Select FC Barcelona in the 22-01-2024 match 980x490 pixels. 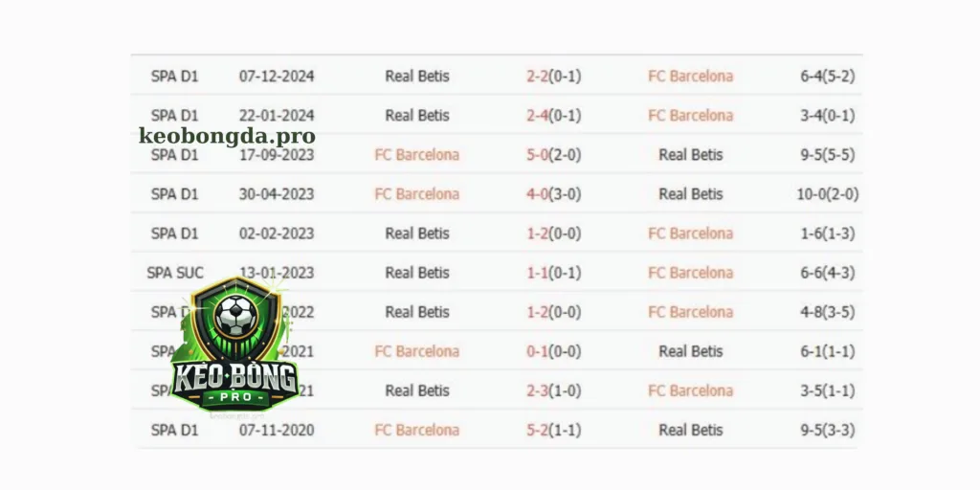point(690,116)
